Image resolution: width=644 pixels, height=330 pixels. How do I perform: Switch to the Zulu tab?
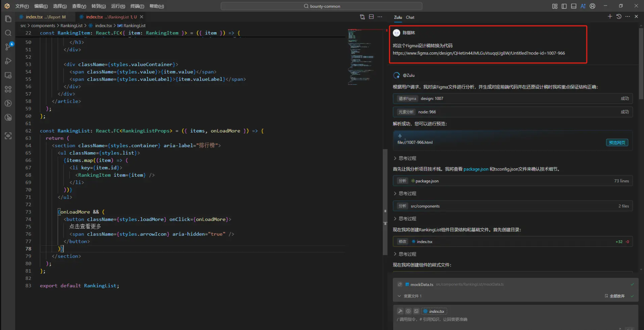point(398,17)
